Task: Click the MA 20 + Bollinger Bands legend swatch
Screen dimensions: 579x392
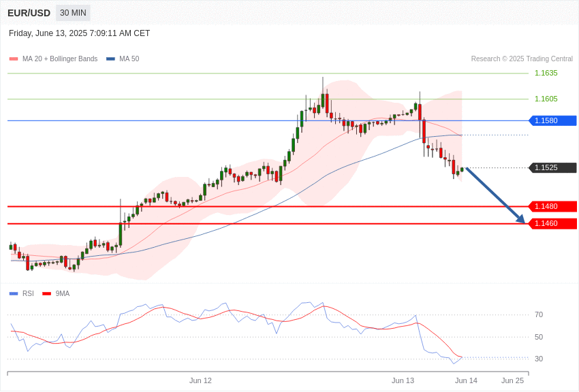Action: point(14,59)
